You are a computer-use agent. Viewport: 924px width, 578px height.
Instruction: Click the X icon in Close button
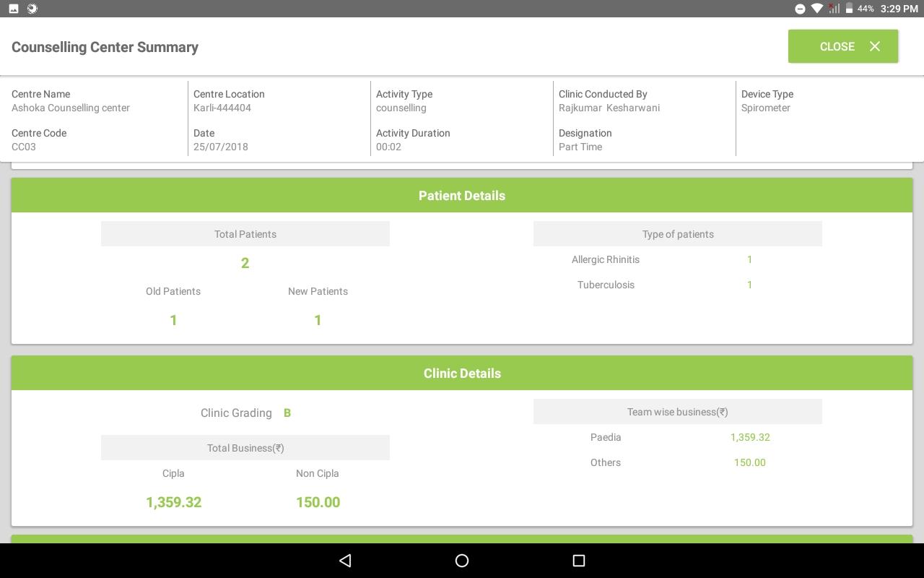click(x=875, y=46)
